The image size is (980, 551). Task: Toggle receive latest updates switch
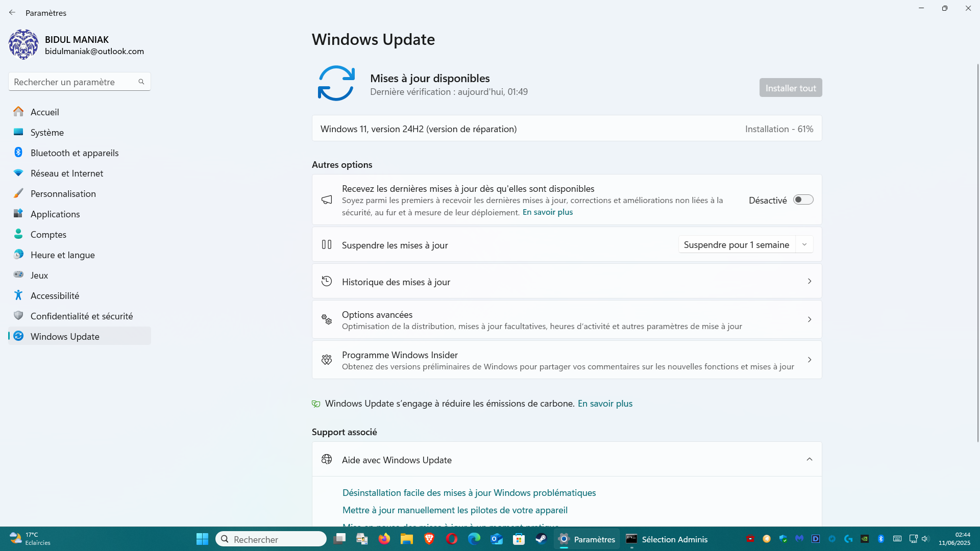click(x=803, y=200)
